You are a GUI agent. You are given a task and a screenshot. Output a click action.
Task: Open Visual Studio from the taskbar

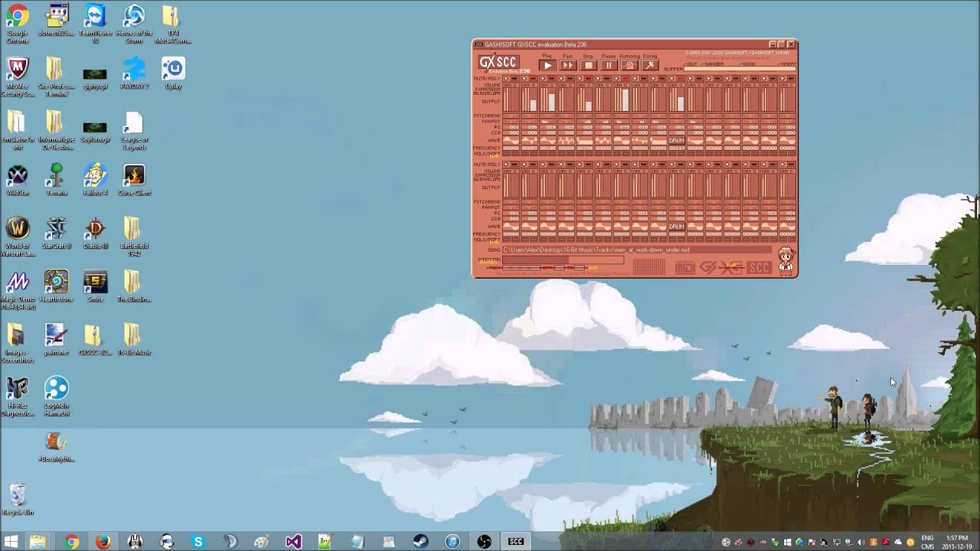[x=293, y=542]
